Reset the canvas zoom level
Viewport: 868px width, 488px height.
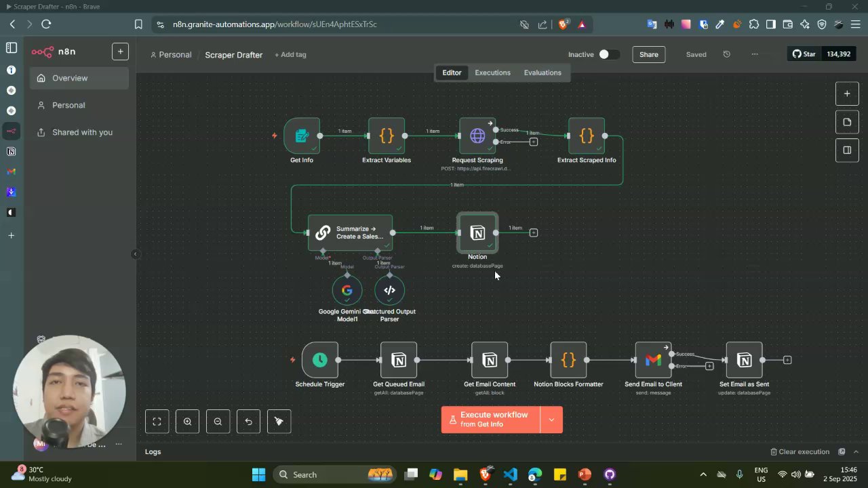click(x=248, y=422)
